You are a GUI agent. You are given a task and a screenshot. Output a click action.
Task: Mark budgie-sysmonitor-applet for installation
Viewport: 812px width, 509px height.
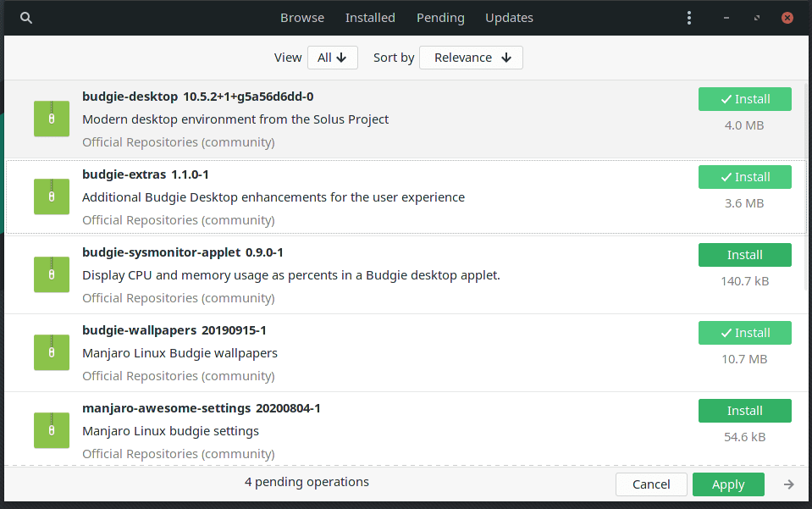pos(744,255)
